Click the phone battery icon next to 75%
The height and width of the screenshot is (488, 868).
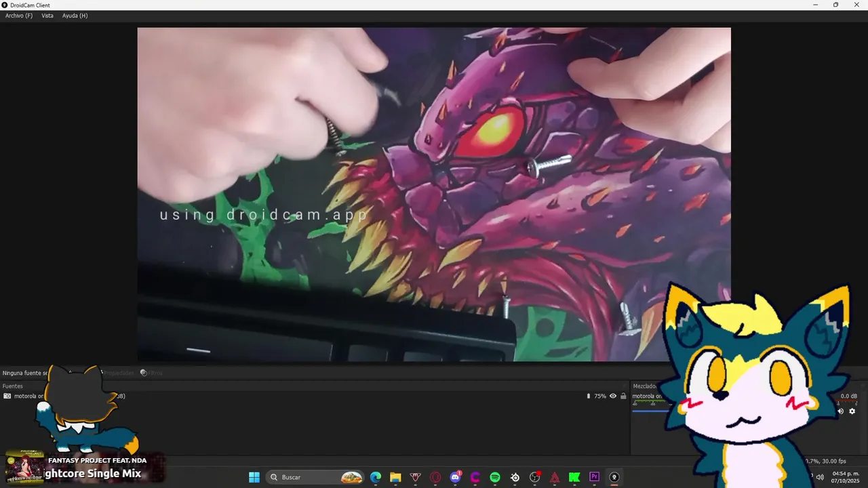coord(589,396)
